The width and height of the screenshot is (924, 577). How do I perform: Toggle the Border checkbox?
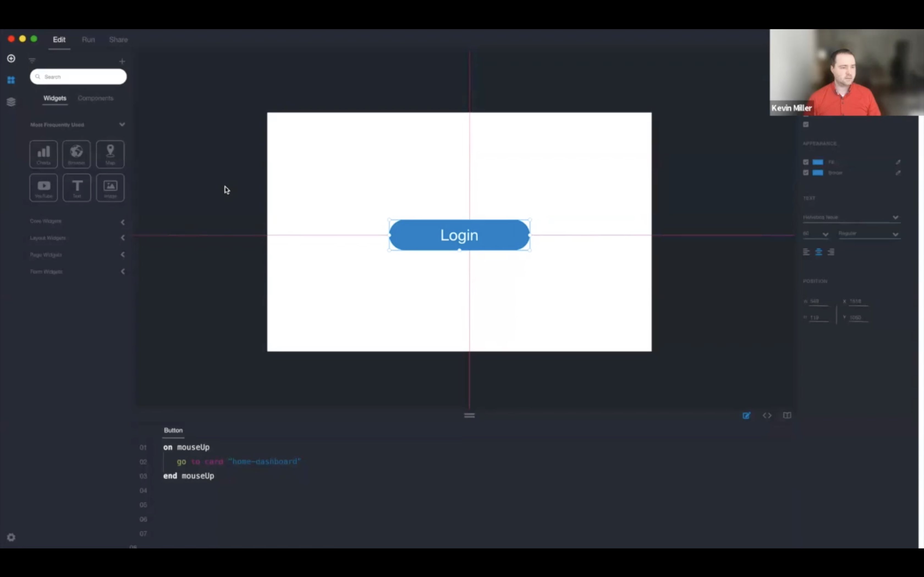806,173
